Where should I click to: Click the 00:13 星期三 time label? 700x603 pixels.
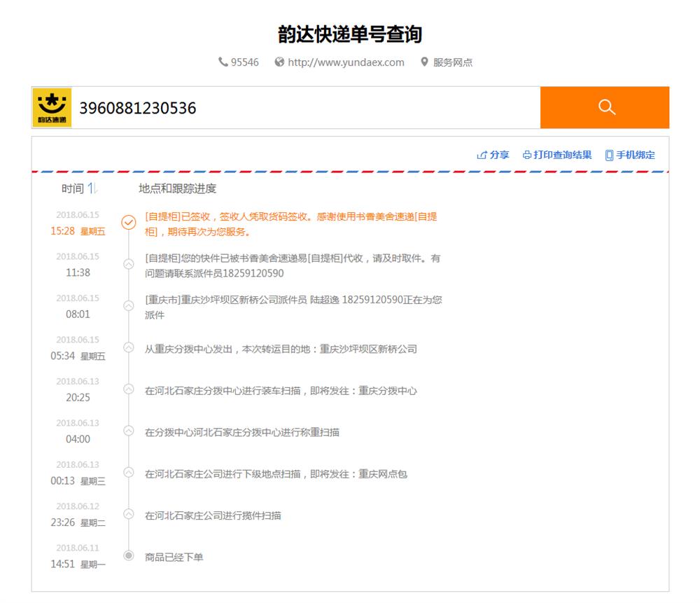click(x=78, y=480)
